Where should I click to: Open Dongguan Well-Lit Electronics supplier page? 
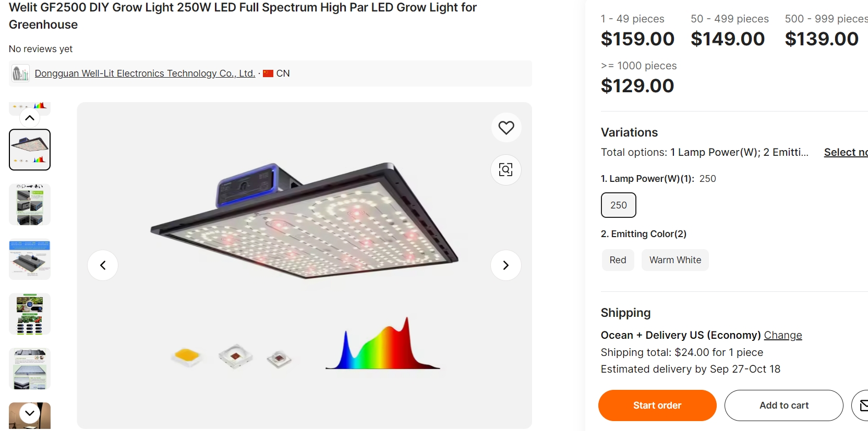144,73
